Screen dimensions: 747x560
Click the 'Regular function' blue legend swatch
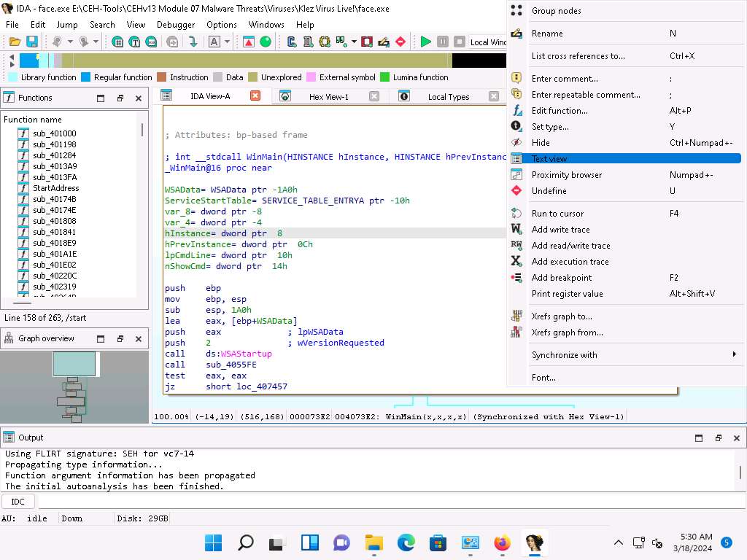click(x=85, y=77)
